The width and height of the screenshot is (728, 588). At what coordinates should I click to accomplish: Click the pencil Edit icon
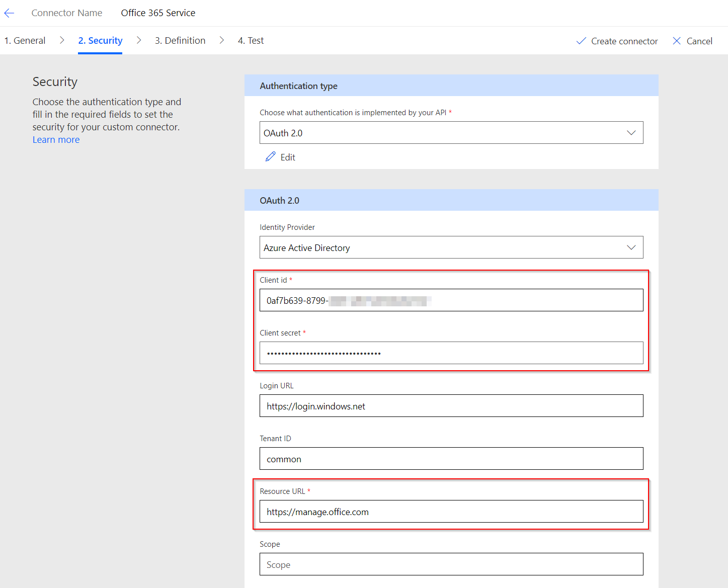pyautogui.click(x=270, y=157)
